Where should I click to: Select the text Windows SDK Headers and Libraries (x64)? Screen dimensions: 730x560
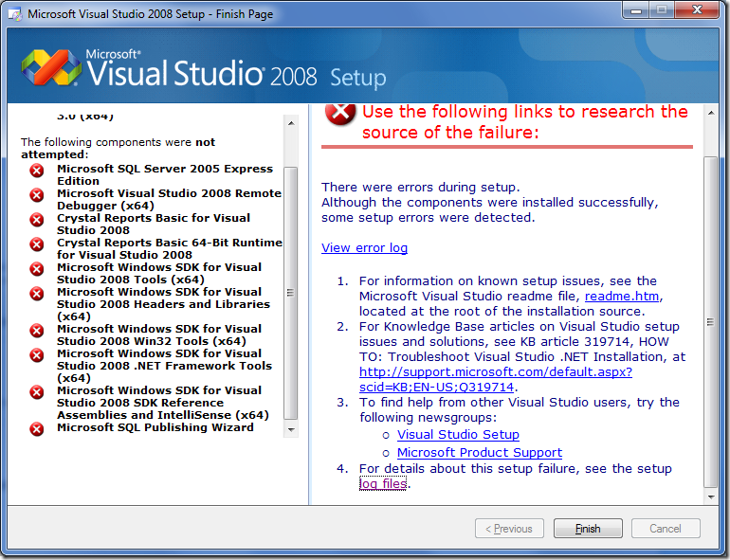[x=163, y=304]
